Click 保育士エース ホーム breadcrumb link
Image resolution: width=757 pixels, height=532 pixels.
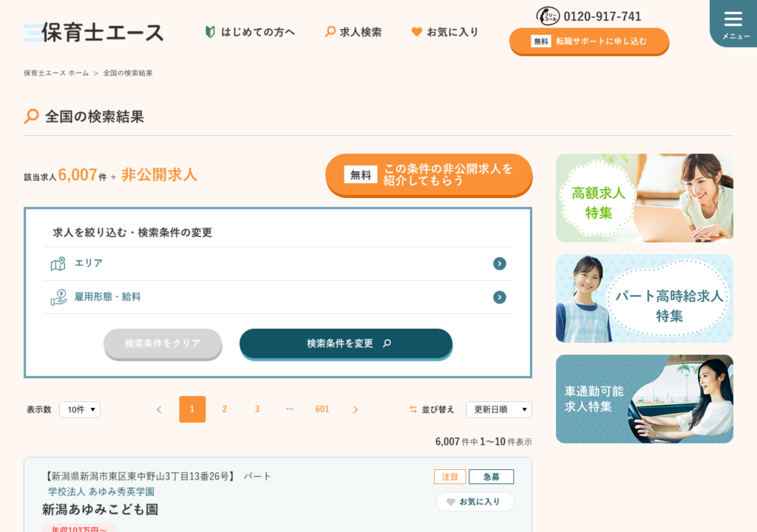(56, 73)
